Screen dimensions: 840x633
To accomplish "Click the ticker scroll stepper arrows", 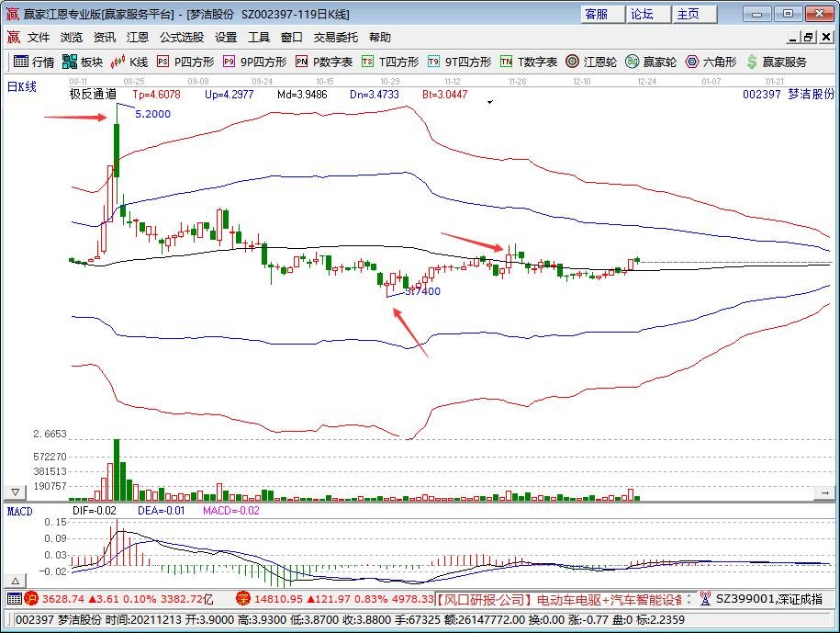I will (x=689, y=599).
